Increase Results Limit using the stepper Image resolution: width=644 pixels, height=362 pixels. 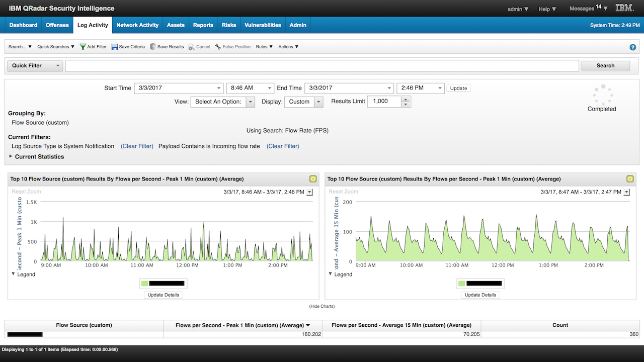(x=407, y=99)
